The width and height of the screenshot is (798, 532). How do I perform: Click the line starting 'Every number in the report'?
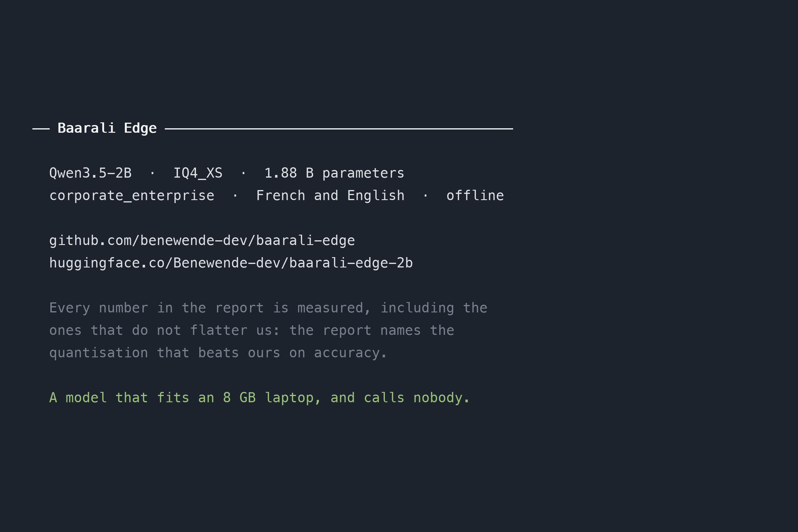pos(268,308)
